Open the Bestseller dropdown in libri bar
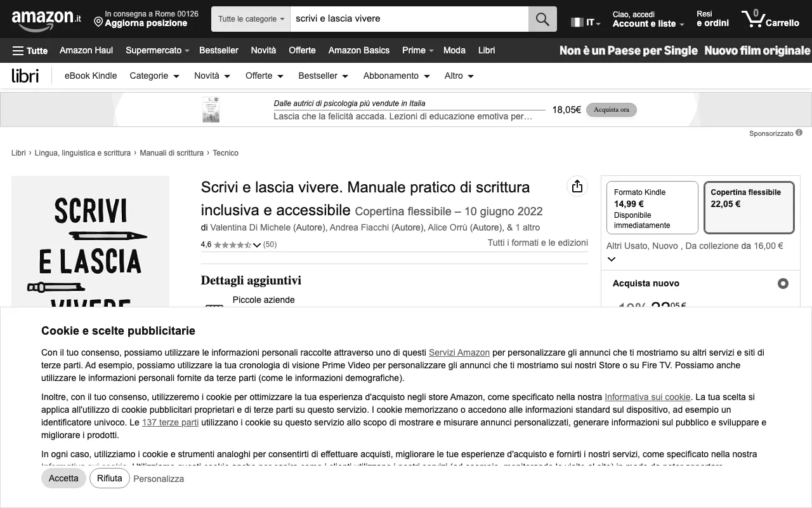Image resolution: width=812 pixels, height=508 pixels. (323, 76)
